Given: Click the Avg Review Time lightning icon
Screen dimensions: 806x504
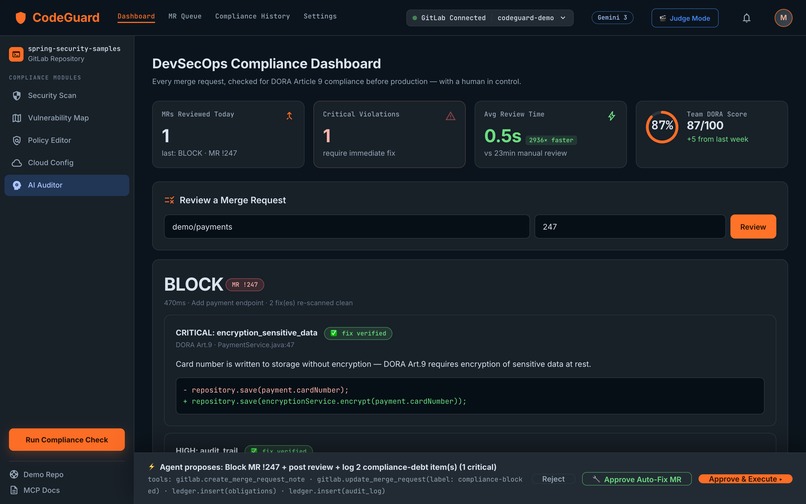Looking at the screenshot, I should coord(612,116).
